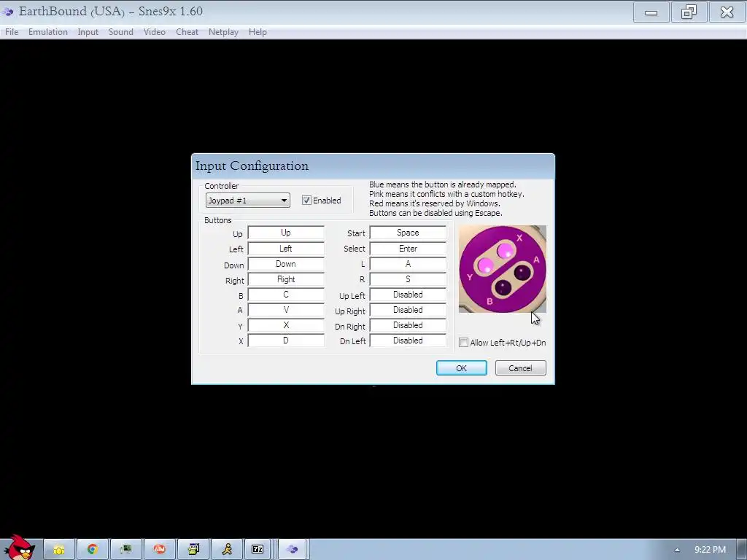Open the Joypad #1 controller dropdown
This screenshot has width=747, height=560.
click(248, 201)
